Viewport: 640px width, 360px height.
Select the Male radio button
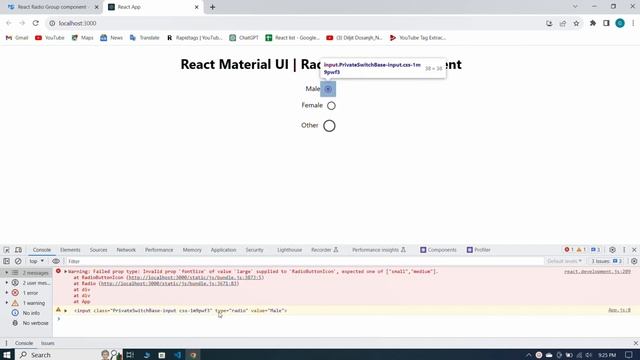[328, 89]
